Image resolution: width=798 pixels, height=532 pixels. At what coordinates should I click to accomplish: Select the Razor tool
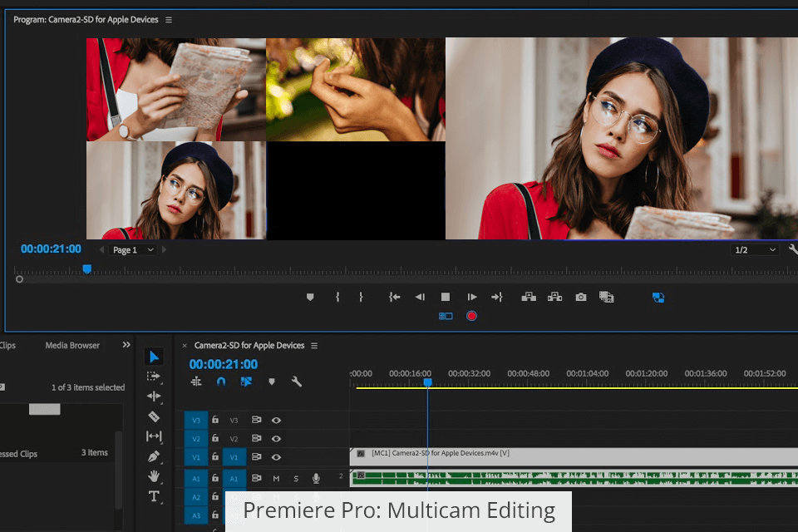click(x=154, y=416)
